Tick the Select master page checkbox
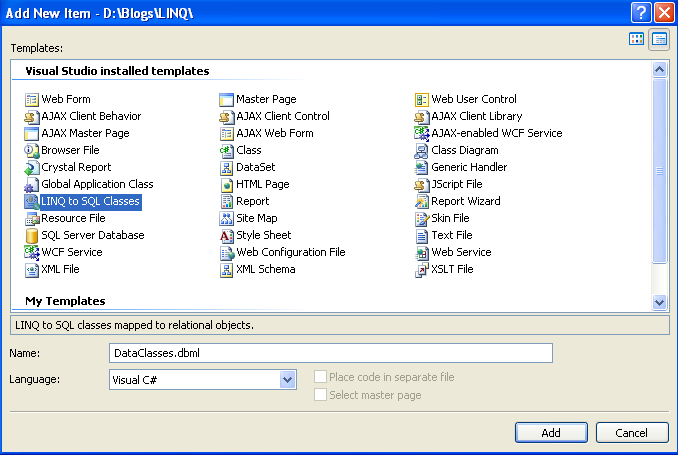The image size is (679, 455). point(320,394)
